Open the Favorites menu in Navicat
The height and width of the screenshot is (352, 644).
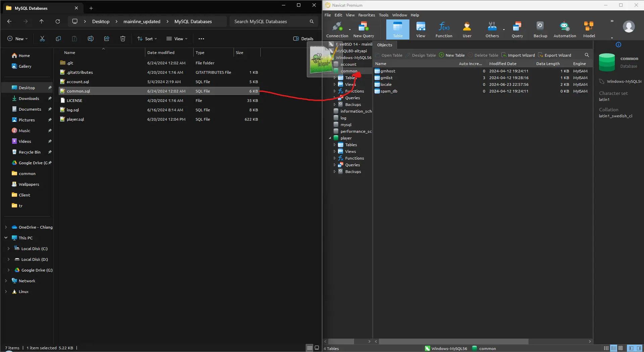[x=366, y=15]
